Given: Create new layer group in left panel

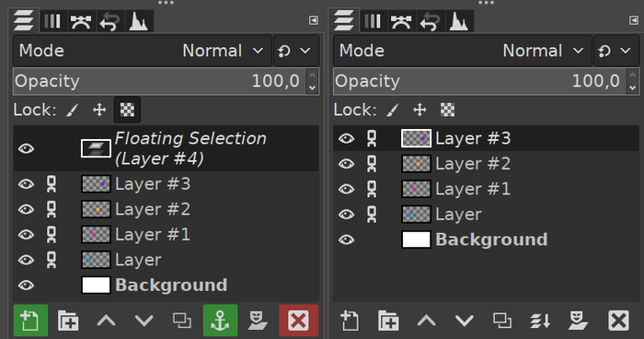Looking at the screenshot, I should point(68,321).
